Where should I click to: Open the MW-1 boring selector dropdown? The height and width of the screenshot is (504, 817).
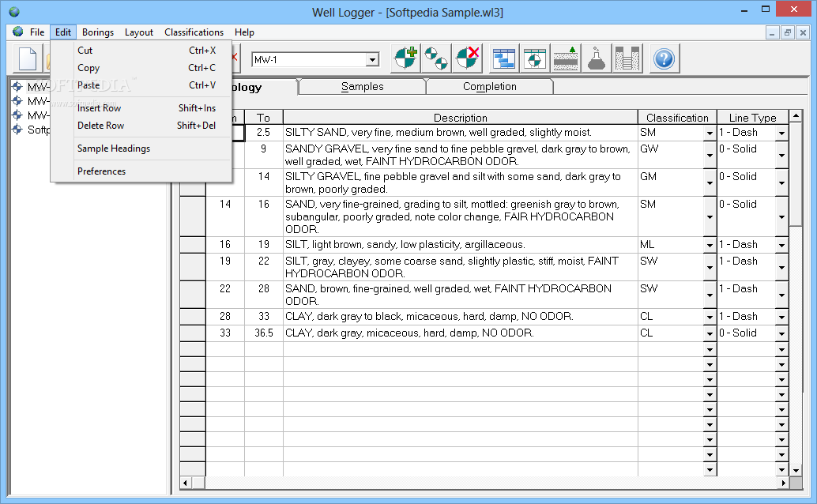pyautogui.click(x=372, y=59)
